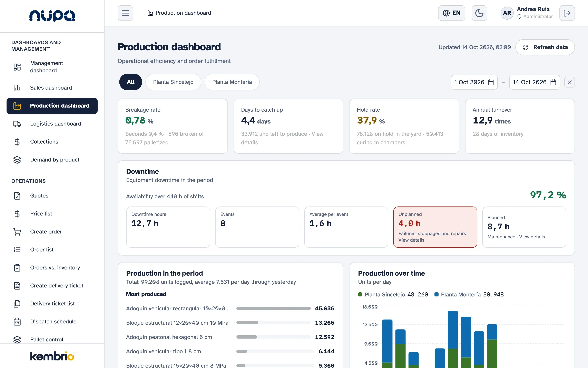
Task: Click the Price list dollar icon
Action: click(x=17, y=214)
